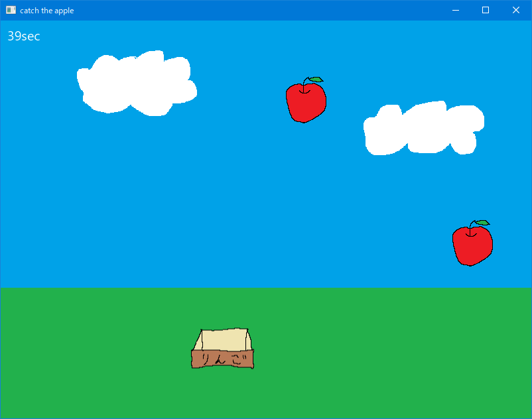Minimize the catch the apple window
Image resolution: width=532 pixels, height=419 pixels.
point(455,10)
